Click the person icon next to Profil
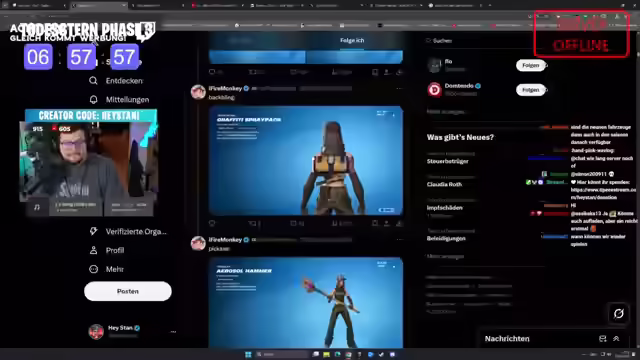This screenshot has width=640, height=360. click(93, 250)
